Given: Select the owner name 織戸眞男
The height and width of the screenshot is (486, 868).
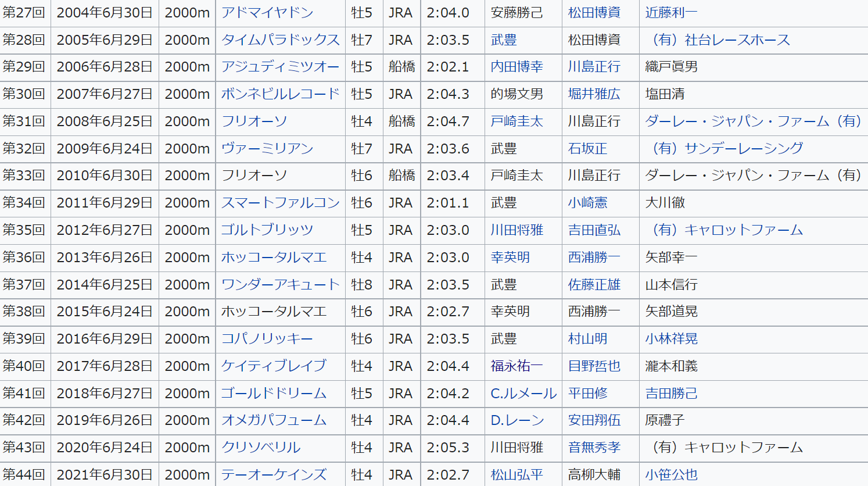Looking at the screenshot, I should [672, 67].
